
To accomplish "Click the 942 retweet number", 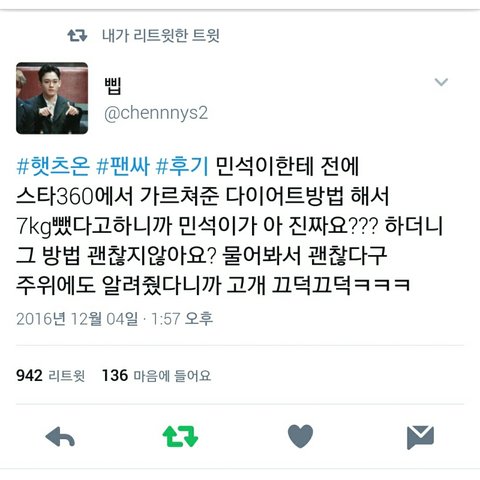I will 29,376.
